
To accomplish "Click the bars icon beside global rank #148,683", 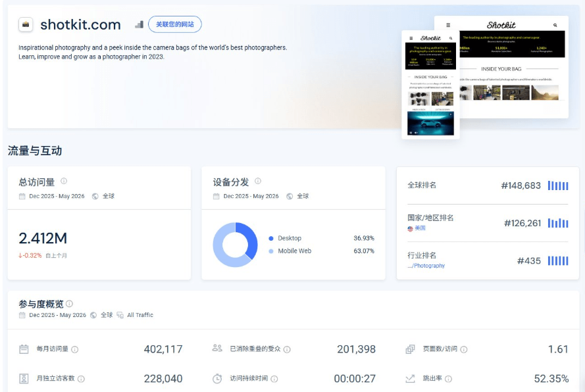I will [x=558, y=185].
